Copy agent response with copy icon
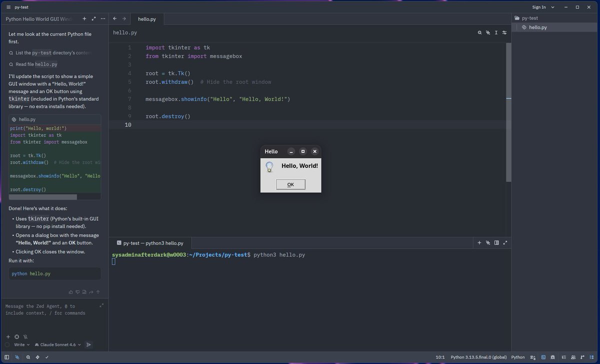600x364 pixels. tap(84, 292)
